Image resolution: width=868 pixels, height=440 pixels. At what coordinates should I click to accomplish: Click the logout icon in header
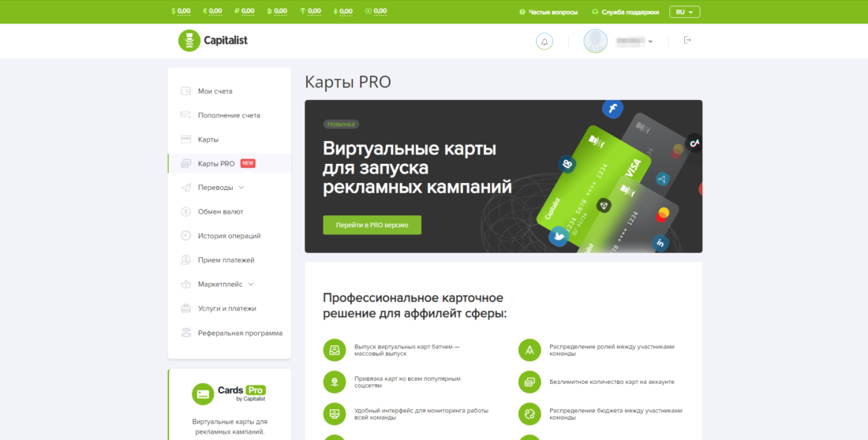(687, 40)
